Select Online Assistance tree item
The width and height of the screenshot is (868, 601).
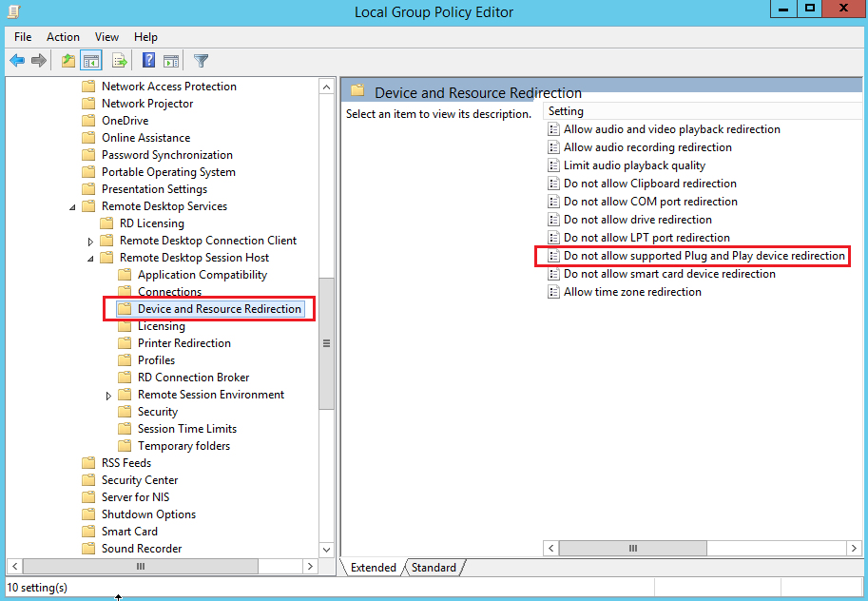(x=145, y=138)
